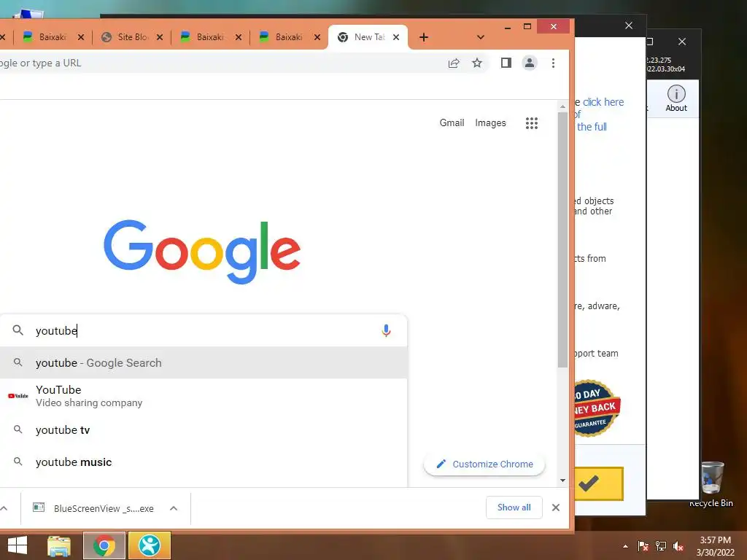Choose the YouTube video sharing company suggestion
Viewport: 747px width, 560px height.
coord(204,396)
